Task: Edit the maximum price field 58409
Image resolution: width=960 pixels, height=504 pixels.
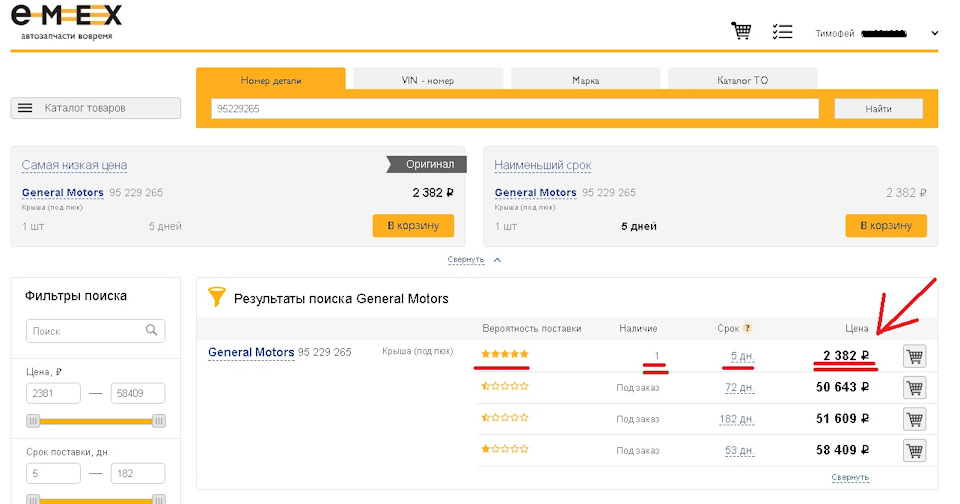Action: click(138, 393)
